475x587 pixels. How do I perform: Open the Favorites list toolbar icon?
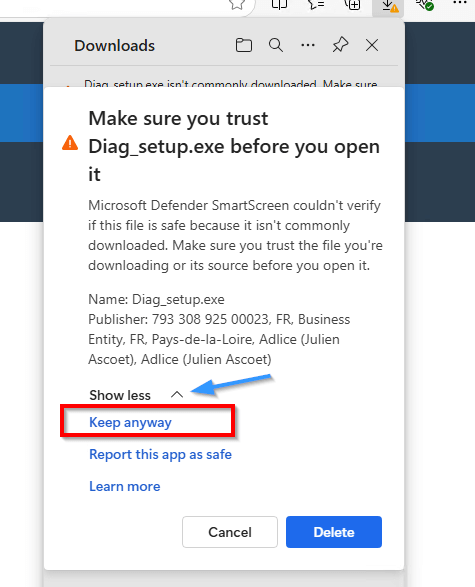(x=316, y=4)
